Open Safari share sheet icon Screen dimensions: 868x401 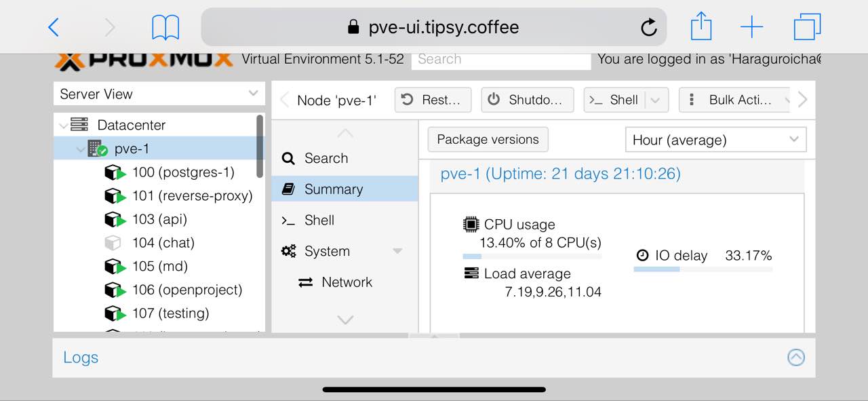click(x=701, y=27)
